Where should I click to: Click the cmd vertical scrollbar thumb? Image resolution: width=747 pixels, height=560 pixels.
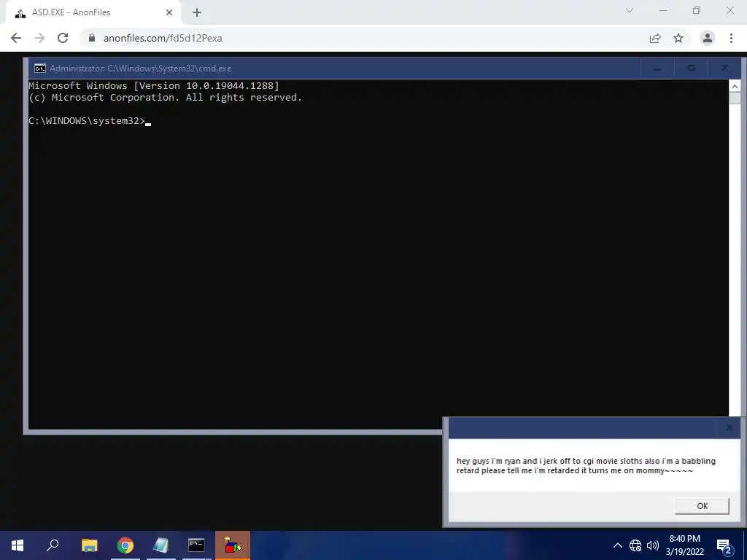(735, 98)
